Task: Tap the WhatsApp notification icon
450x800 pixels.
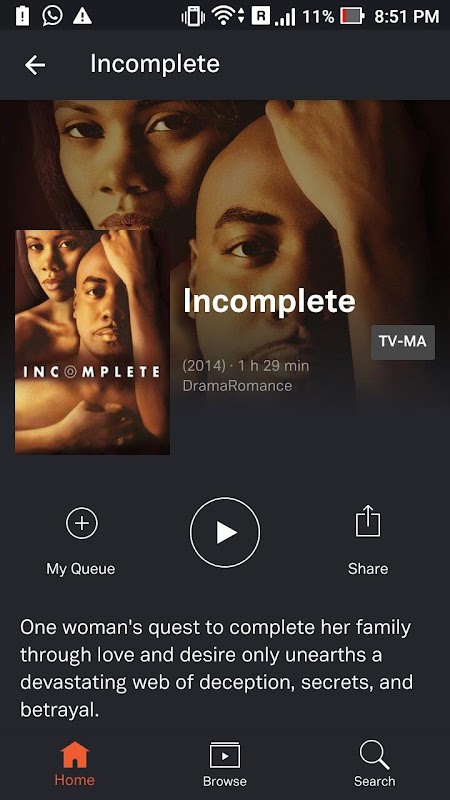Action: pyautogui.click(x=53, y=16)
